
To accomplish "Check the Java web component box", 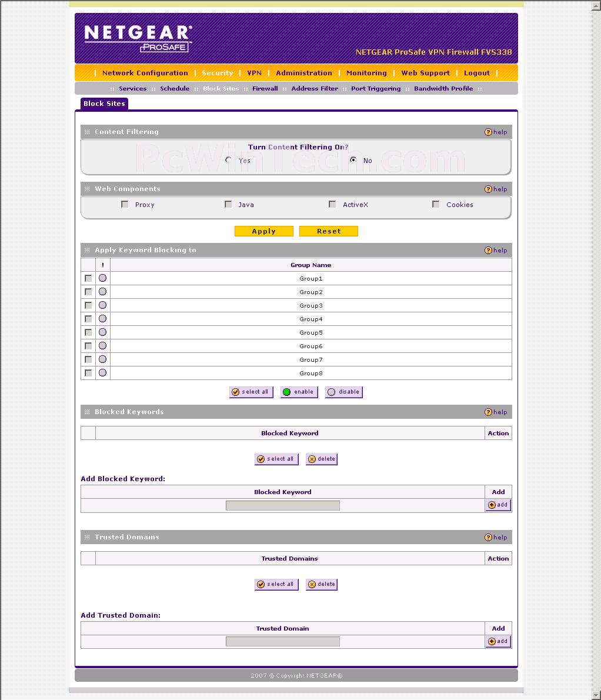I will pyautogui.click(x=228, y=204).
